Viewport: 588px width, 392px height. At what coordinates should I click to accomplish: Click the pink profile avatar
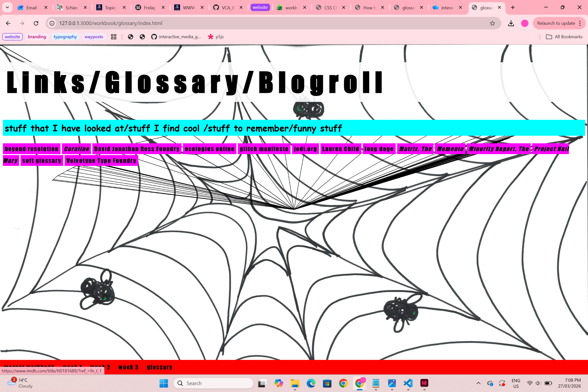coord(525,23)
